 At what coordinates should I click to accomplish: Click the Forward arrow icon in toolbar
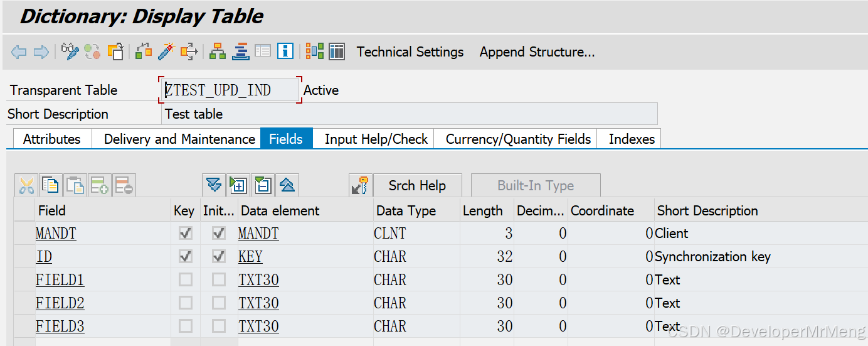click(x=41, y=51)
